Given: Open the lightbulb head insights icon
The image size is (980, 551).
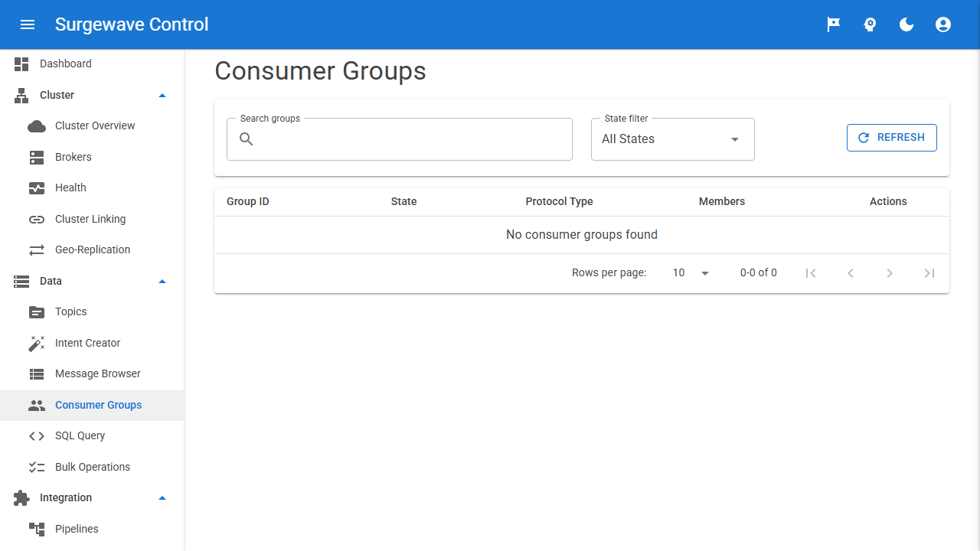Looking at the screenshot, I should (870, 24).
